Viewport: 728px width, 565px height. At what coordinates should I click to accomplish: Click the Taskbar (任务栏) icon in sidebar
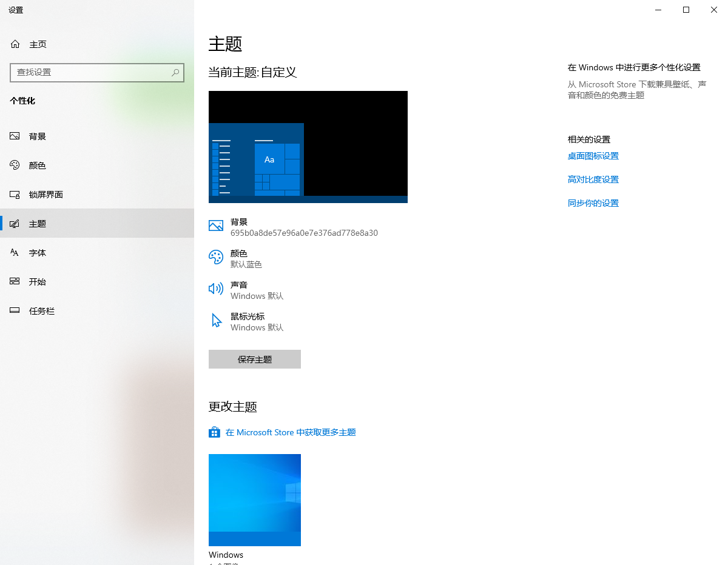click(x=15, y=311)
